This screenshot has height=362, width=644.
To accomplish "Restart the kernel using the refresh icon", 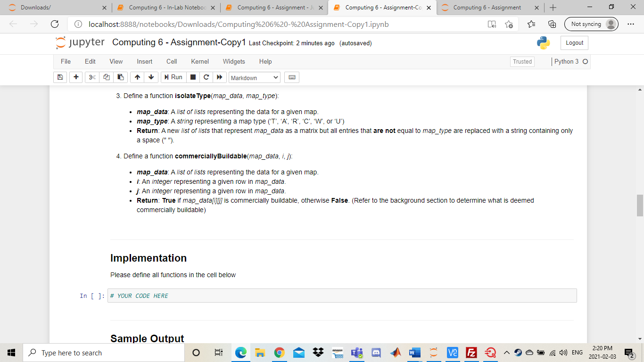I will pyautogui.click(x=206, y=77).
